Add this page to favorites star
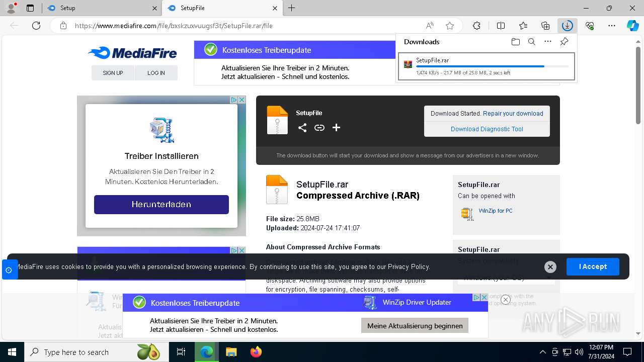This screenshot has width=644, height=362. [x=450, y=26]
